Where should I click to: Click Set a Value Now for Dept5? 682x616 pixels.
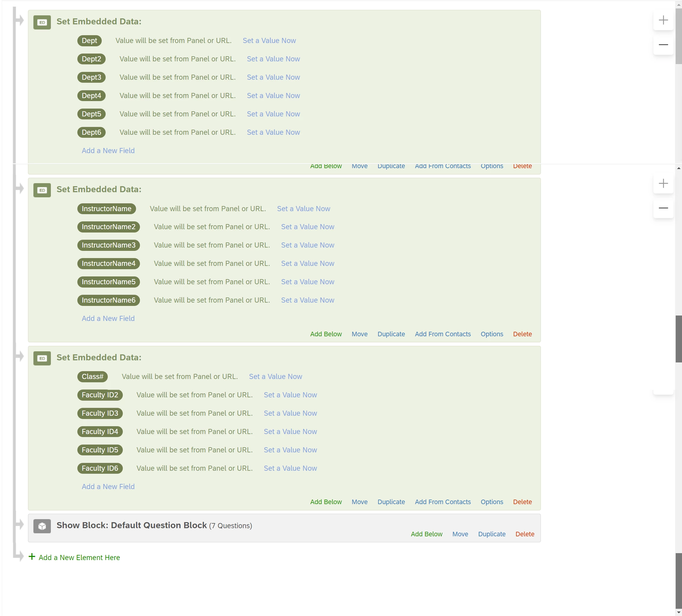273,114
